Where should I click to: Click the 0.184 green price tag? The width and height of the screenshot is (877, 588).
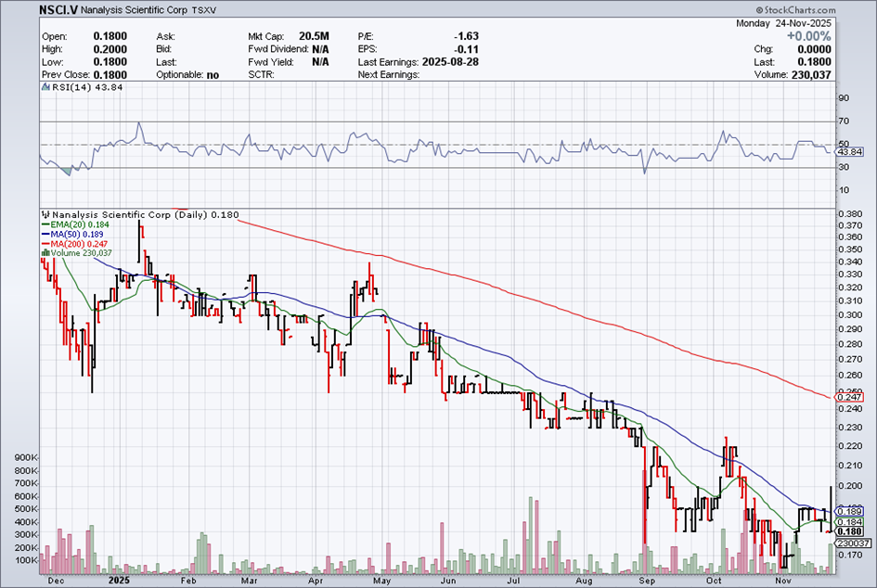click(849, 522)
